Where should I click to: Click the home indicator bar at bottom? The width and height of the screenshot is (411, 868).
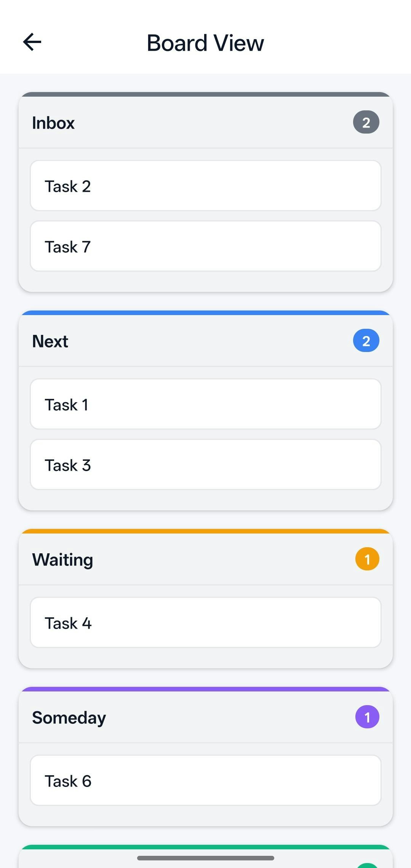click(x=205, y=858)
